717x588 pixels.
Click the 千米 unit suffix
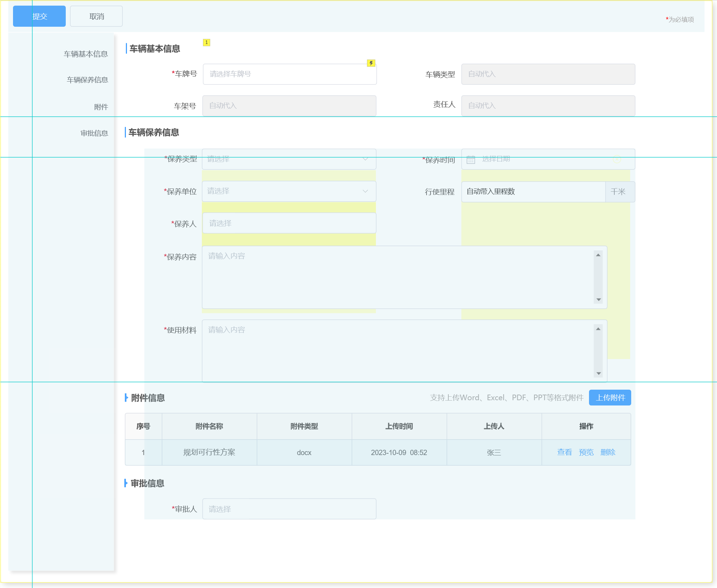620,192
